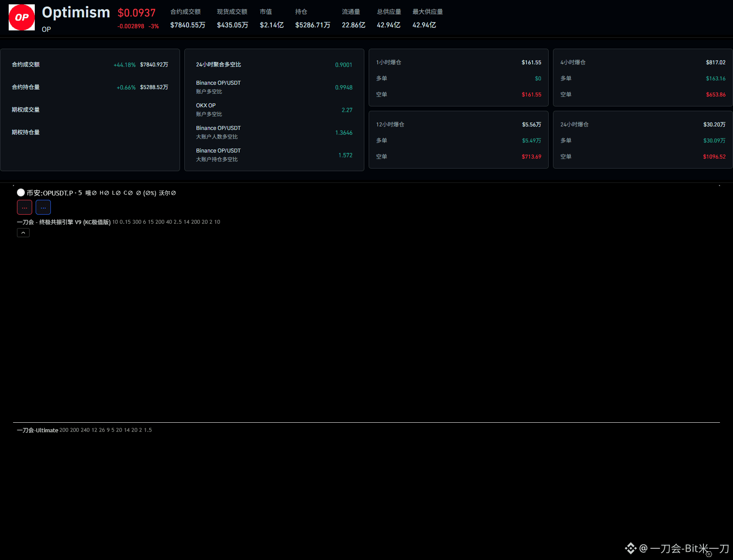Click the red OP Optimism logo
Image resolution: width=733 pixels, height=560 pixels.
22,17
